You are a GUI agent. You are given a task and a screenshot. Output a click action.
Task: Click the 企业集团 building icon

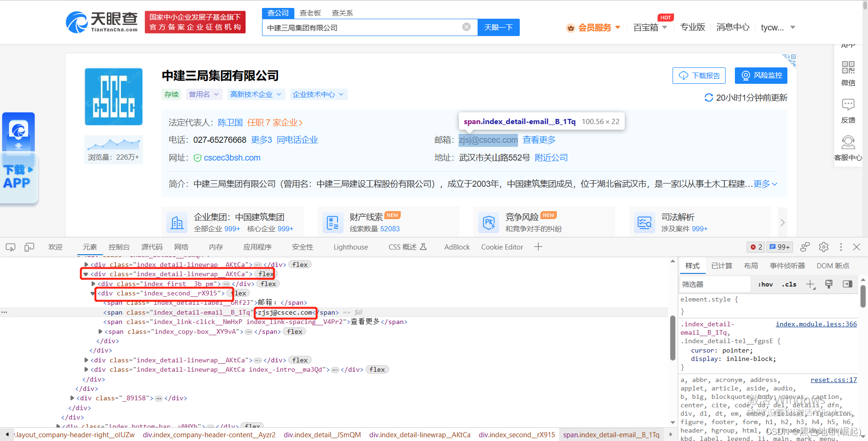[177, 222]
